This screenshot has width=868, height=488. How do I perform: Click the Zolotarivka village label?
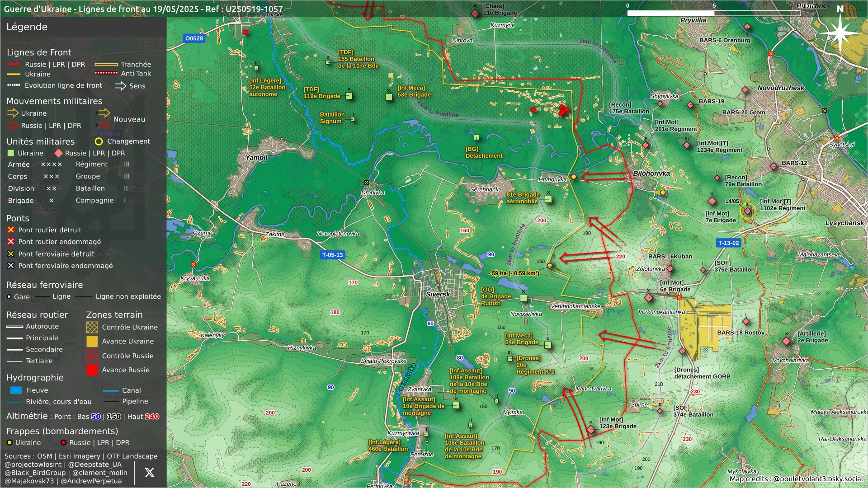651,269
